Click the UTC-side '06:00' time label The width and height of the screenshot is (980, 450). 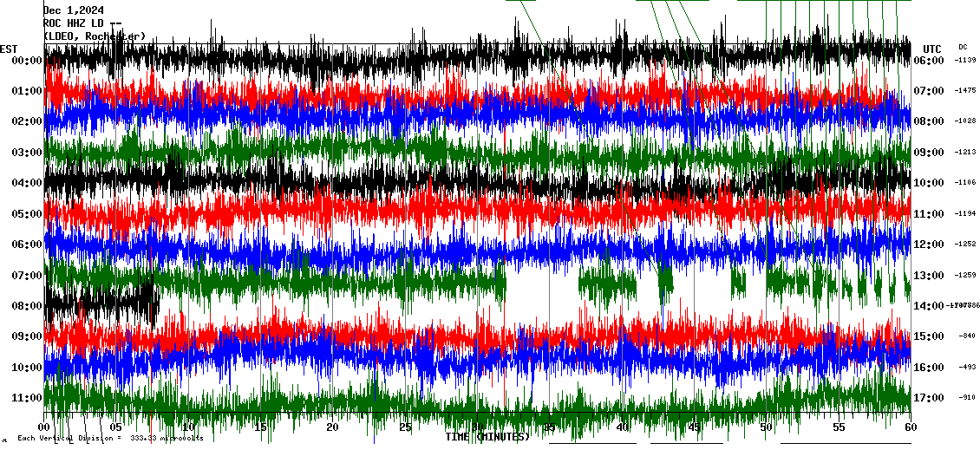[929, 61]
